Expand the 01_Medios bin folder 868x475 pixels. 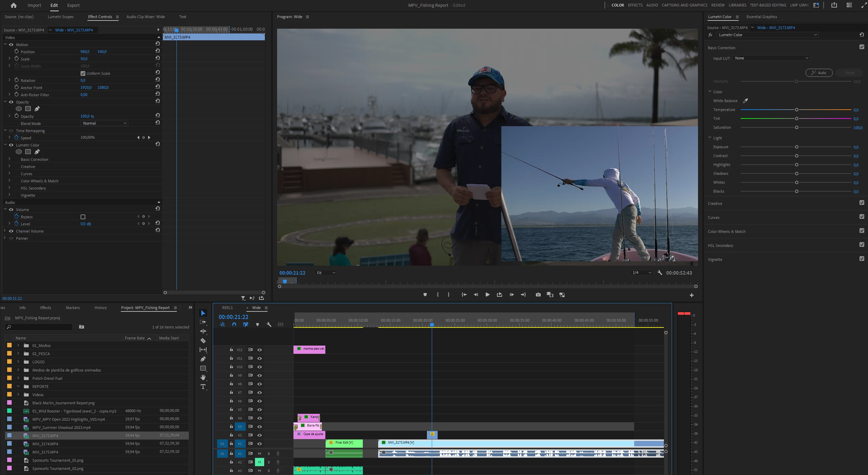point(18,346)
